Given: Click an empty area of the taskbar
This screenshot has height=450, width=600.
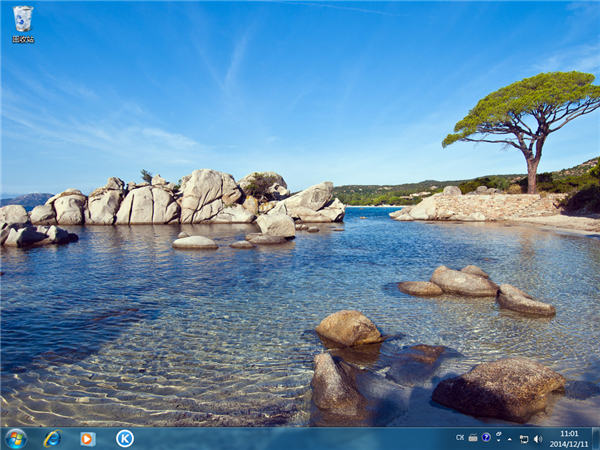Looking at the screenshot, I should pos(300,438).
